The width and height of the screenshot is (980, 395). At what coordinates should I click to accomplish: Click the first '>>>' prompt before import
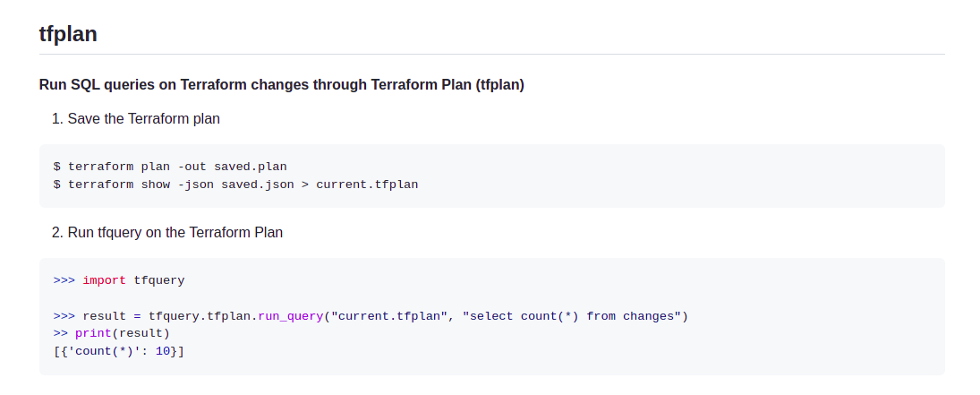click(x=64, y=280)
